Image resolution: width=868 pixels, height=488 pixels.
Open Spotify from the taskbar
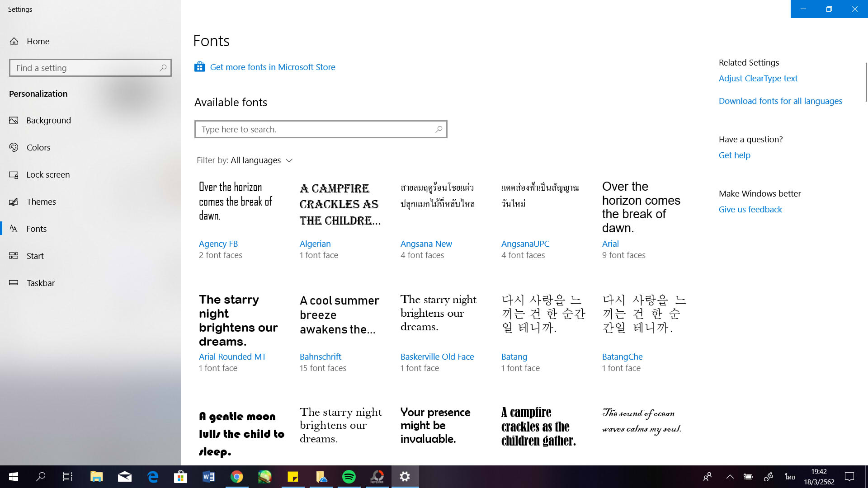349,477
